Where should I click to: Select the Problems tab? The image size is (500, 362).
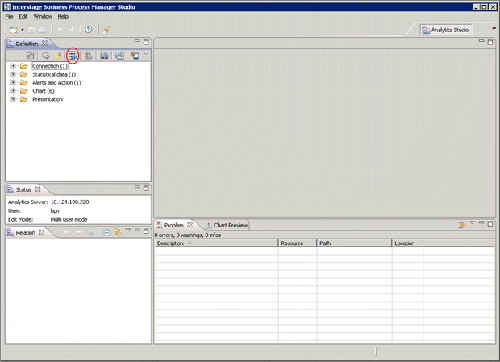tap(174, 225)
